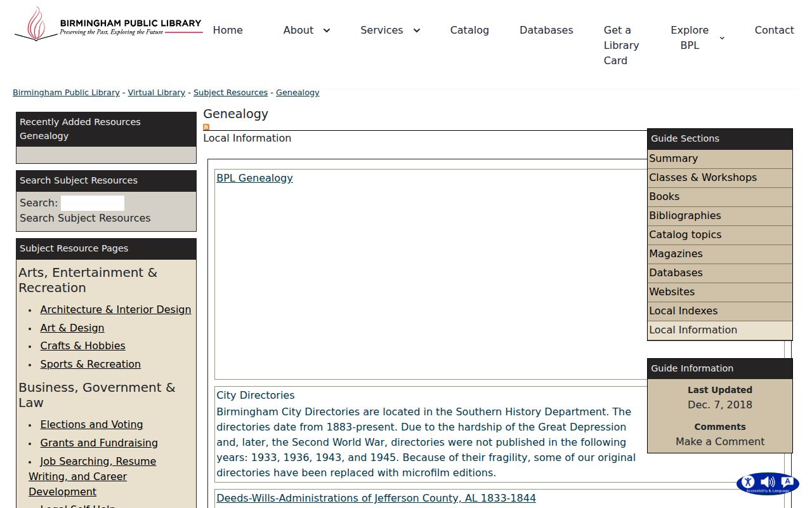
Task: Open the BPL Genealogy link
Action: pos(255,178)
